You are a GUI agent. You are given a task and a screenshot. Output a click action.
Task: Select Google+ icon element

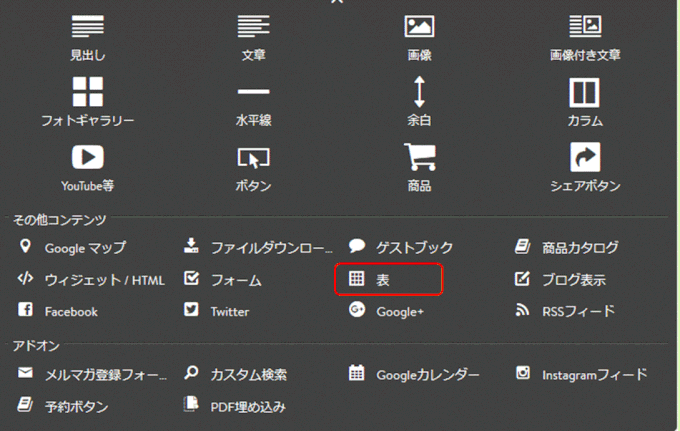pos(357,310)
